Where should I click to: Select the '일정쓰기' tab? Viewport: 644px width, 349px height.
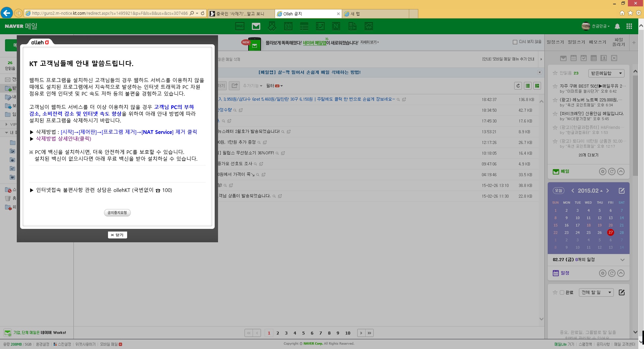555,42
